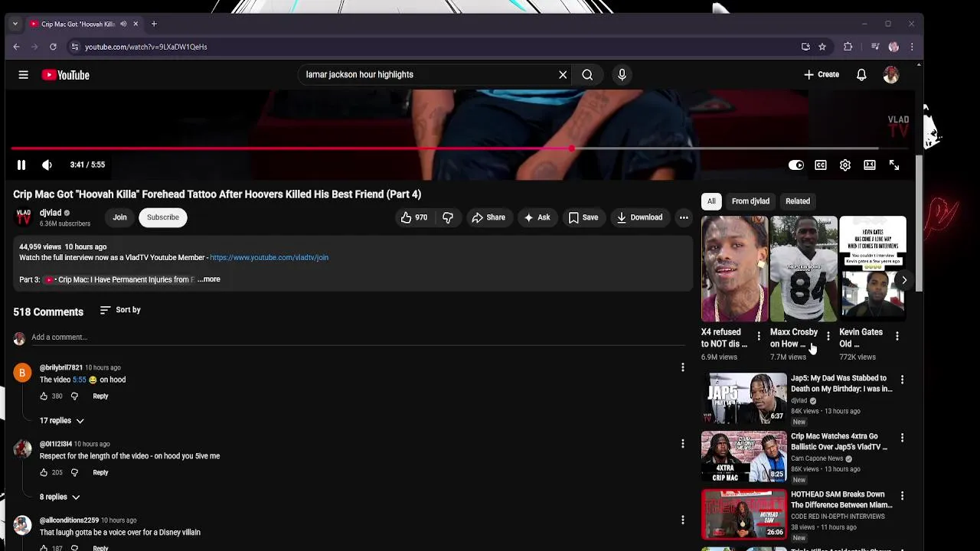Open the Create menu
The image size is (980, 551).
point(822,75)
